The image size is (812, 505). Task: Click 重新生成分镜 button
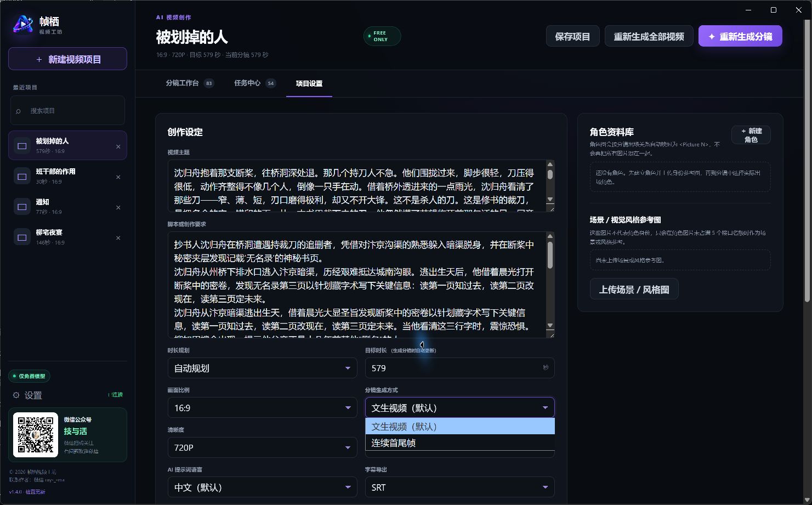pos(740,37)
